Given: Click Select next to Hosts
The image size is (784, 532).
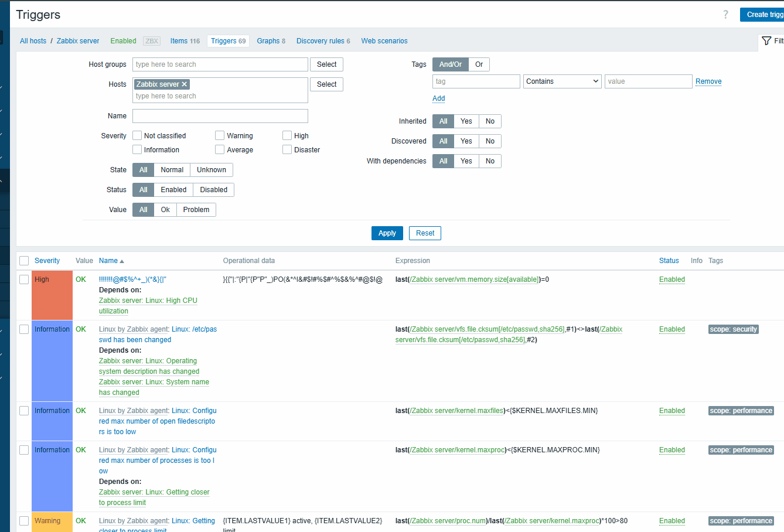Looking at the screenshot, I should click(x=327, y=84).
